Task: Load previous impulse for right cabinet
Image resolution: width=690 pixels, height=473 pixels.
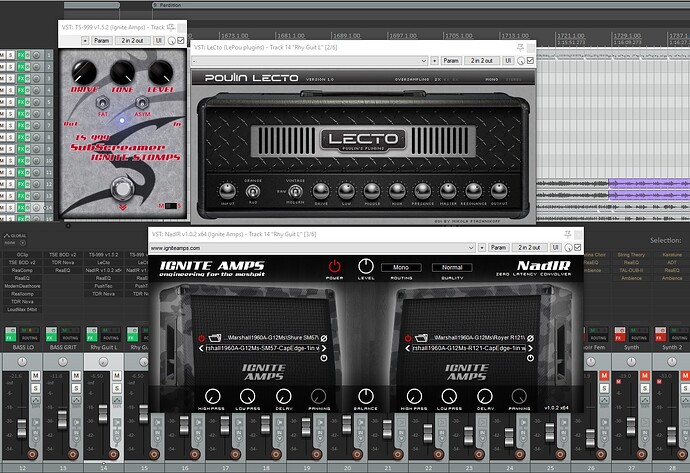Action: click(x=407, y=348)
